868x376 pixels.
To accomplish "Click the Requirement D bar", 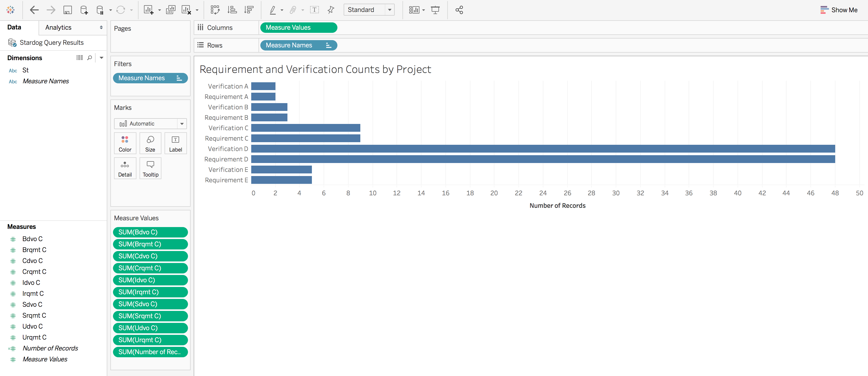I will coord(543,159).
